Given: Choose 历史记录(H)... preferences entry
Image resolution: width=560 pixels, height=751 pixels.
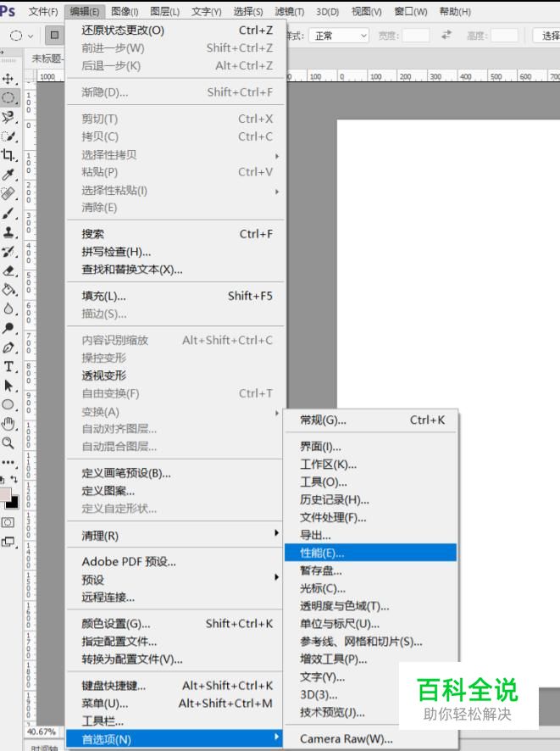Looking at the screenshot, I should pyautogui.click(x=371, y=499).
